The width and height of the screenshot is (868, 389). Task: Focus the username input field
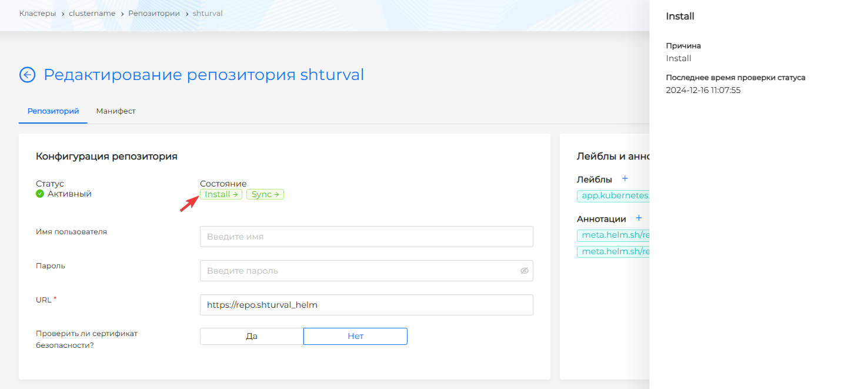coord(366,237)
